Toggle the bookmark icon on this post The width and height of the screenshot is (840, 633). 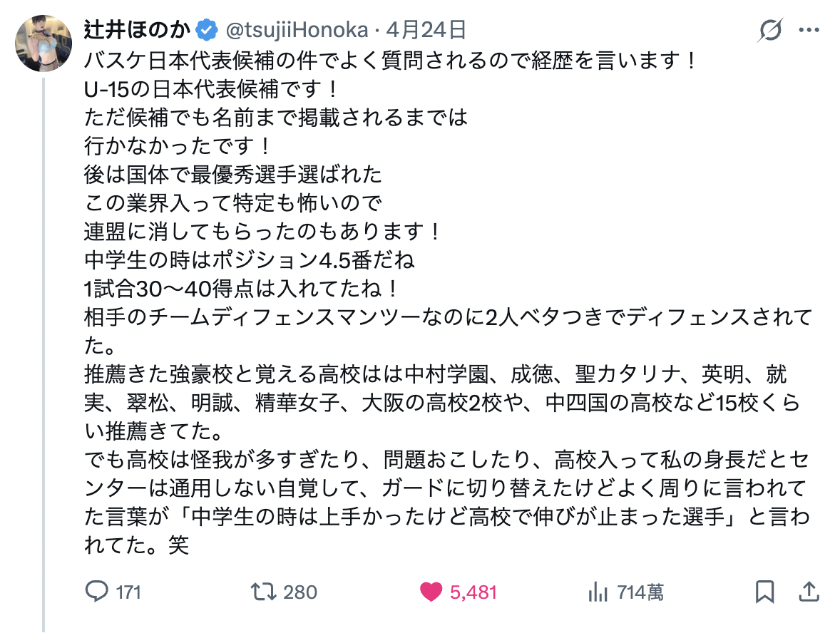point(764,592)
